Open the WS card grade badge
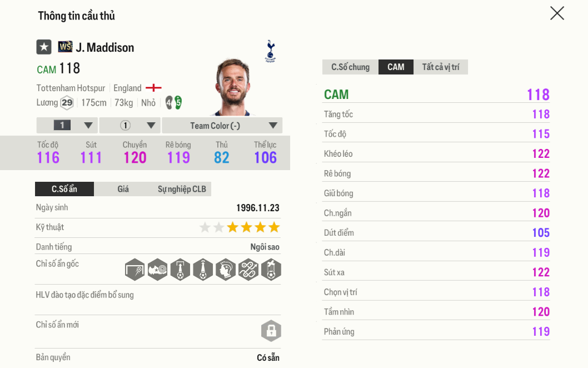Viewport: 588px width, 368px height. point(64,47)
